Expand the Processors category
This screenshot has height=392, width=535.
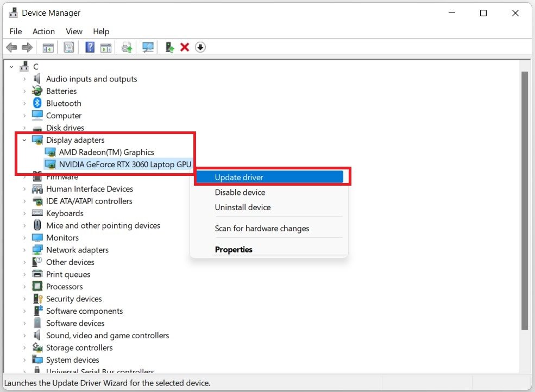pyautogui.click(x=24, y=287)
